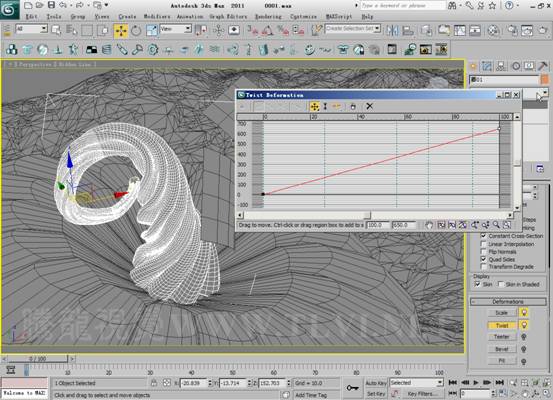Activate the Select and Rotate tool
The height and width of the screenshot is (400, 553).
pyautogui.click(x=136, y=31)
